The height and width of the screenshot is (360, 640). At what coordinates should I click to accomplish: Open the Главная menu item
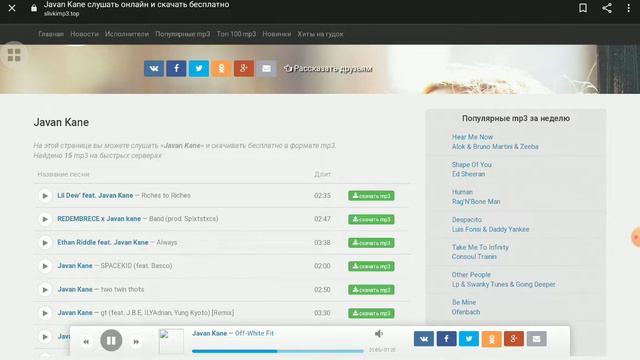[51, 34]
